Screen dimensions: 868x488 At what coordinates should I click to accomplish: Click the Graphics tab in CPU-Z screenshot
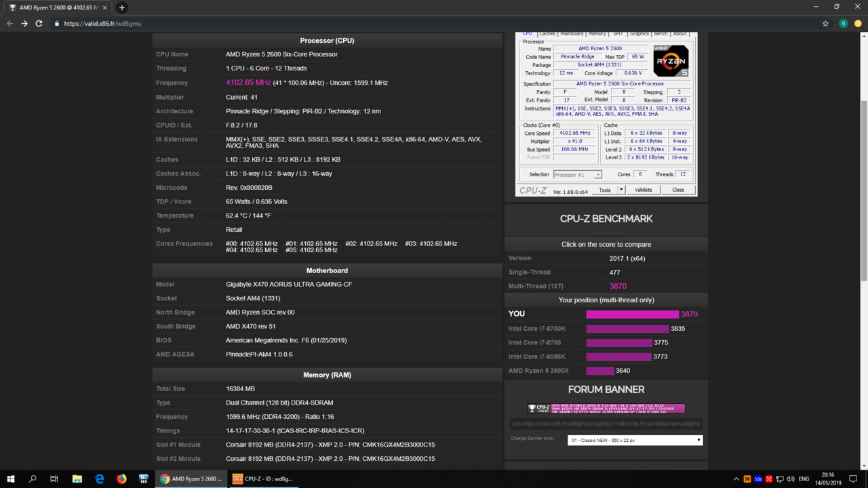639,33
